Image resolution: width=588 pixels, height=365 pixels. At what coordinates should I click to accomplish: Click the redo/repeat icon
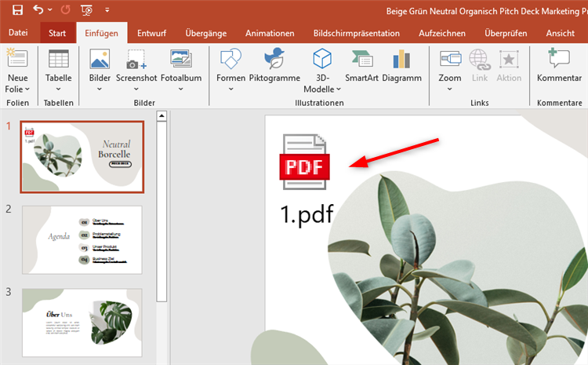point(66,9)
